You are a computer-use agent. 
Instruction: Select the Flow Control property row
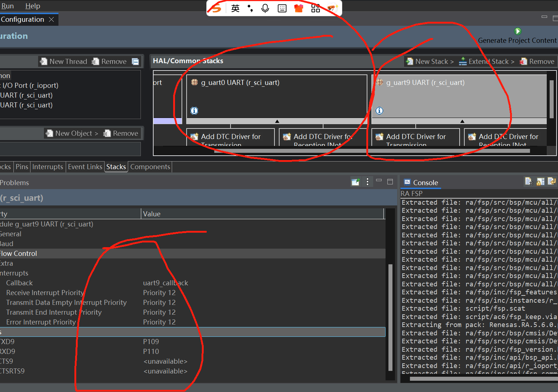[192, 253]
